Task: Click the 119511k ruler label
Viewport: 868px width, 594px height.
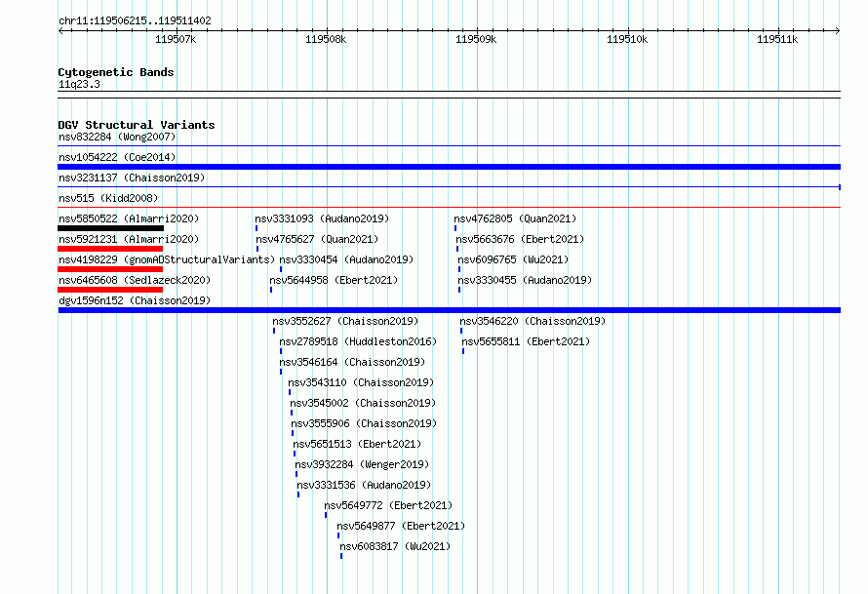Action: pyautogui.click(x=777, y=39)
